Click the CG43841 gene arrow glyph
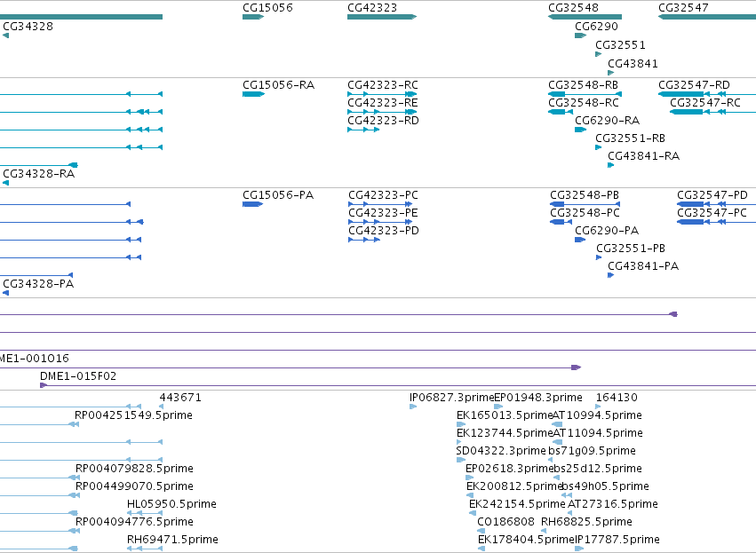This screenshot has width=756, height=553. [x=611, y=73]
